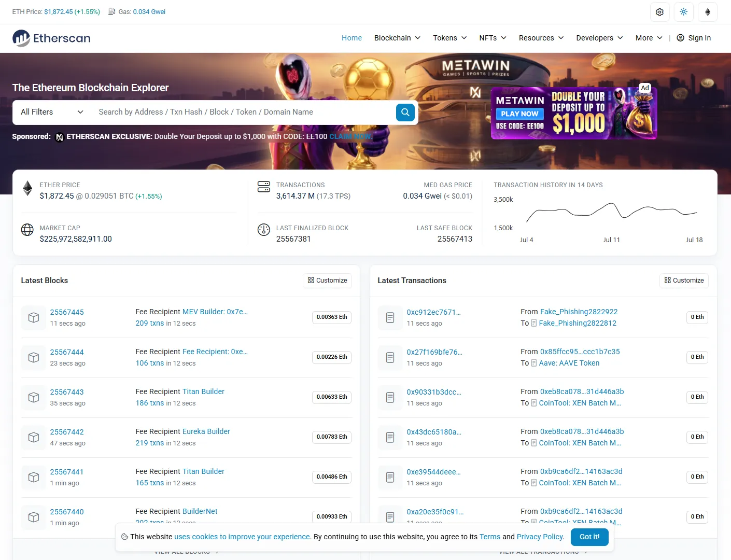
Task: Click the contract icon before Fake_Phishing2822812
Action: pyautogui.click(x=534, y=323)
